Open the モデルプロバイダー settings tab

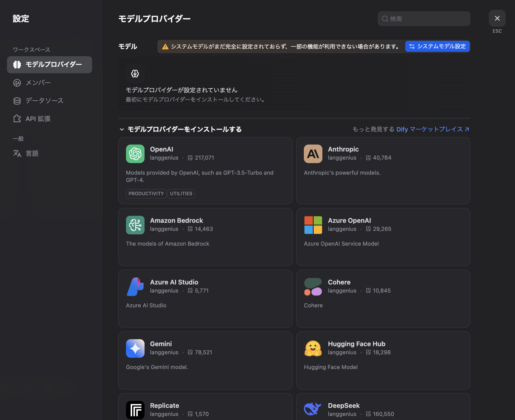coord(50,65)
